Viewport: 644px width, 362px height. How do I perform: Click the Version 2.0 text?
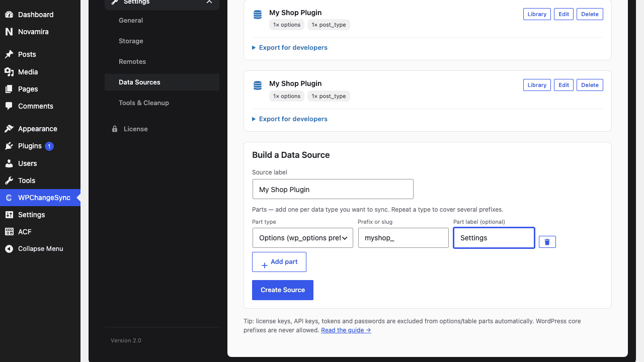pos(126,340)
